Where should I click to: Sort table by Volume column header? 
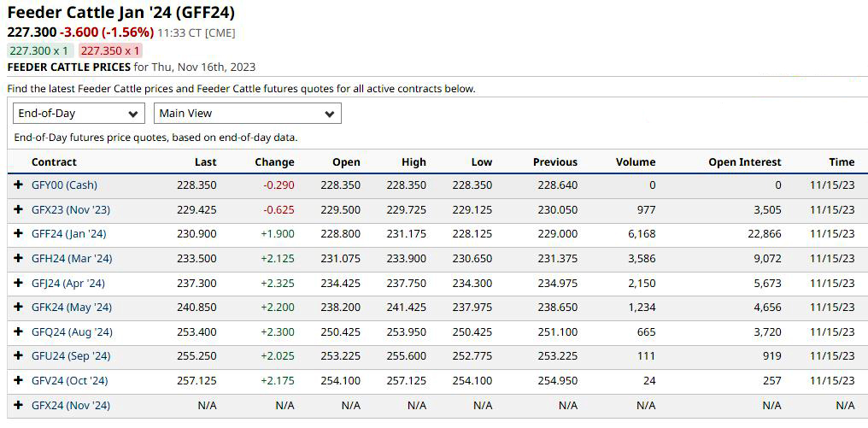coord(635,161)
